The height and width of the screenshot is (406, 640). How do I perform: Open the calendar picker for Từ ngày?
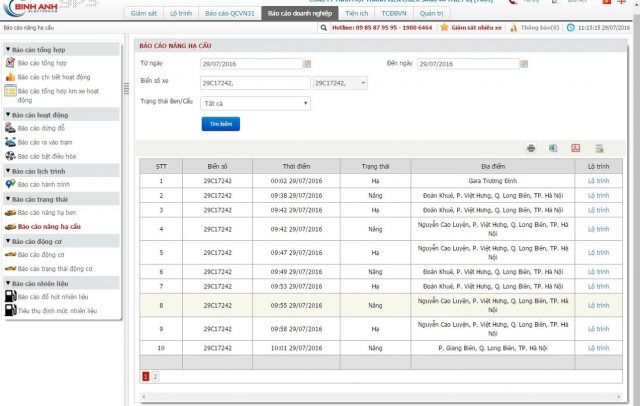click(307, 63)
